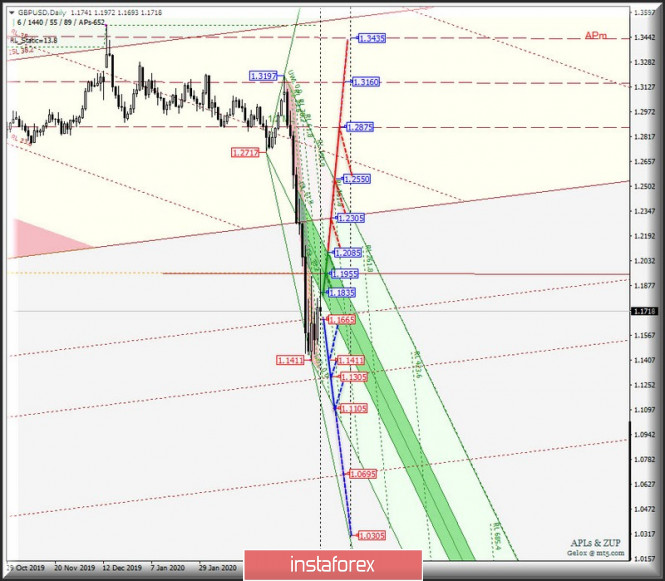Select the 1.2085 price label
665x581 pixels.
click(348, 253)
